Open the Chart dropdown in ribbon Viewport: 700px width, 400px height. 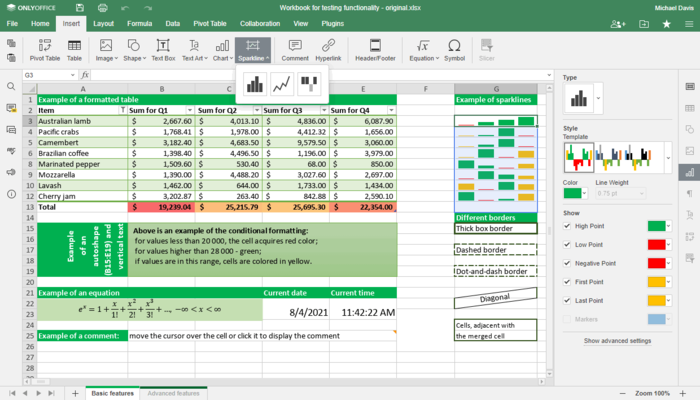tap(222, 50)
